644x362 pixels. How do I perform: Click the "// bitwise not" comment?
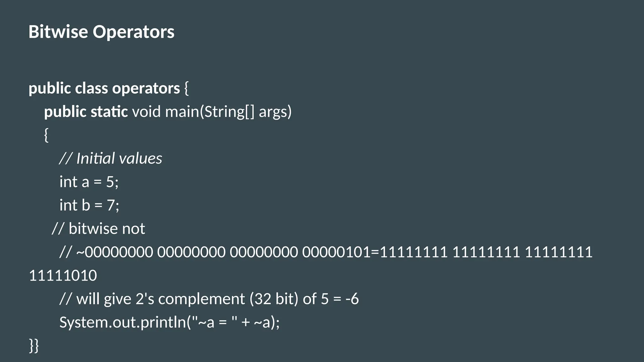tap(98, 228)
